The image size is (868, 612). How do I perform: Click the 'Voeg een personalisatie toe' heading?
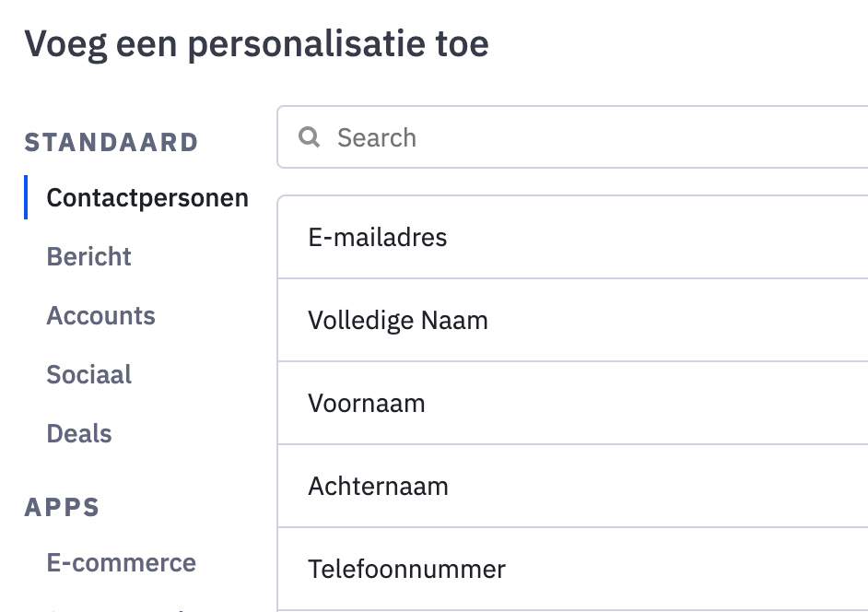256,43
